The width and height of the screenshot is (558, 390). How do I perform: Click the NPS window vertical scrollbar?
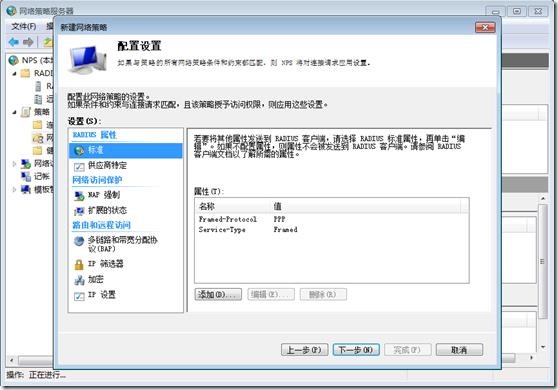[x=543, y=262]
